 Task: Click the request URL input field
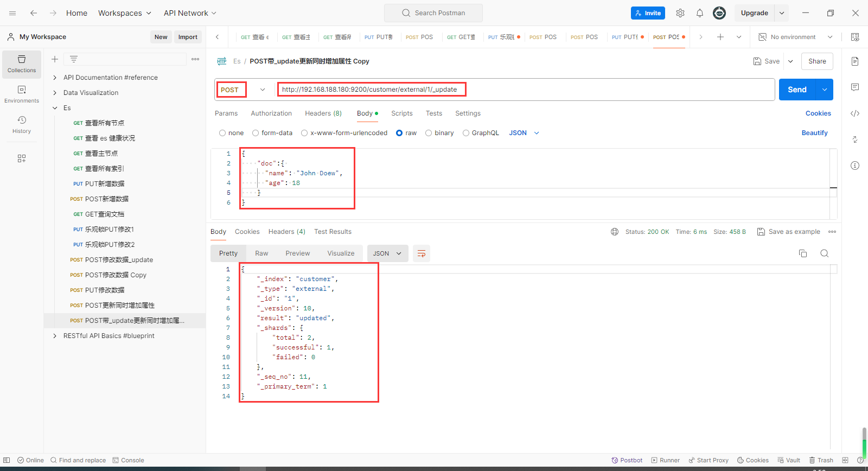click(x=526, y=90)
